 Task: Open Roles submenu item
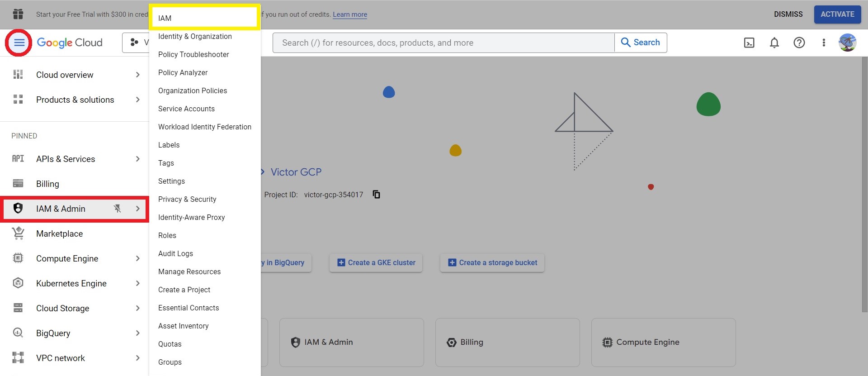click(205, 235)
